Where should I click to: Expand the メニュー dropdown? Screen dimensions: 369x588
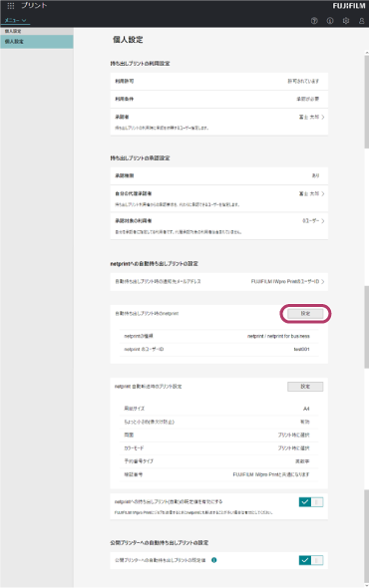click(x=15, y=20)
